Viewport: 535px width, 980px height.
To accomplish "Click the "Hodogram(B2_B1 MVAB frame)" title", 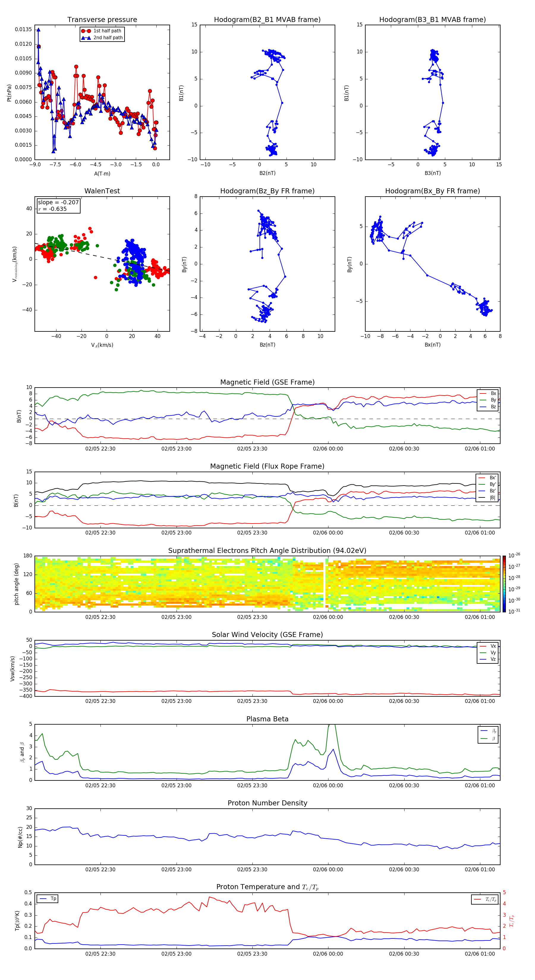I will (267, 20).
